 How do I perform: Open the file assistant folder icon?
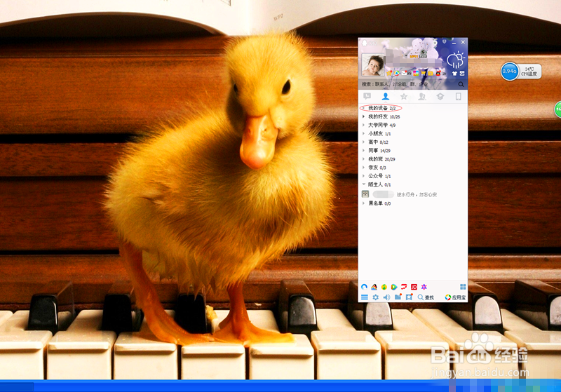[x=398, y=297]
